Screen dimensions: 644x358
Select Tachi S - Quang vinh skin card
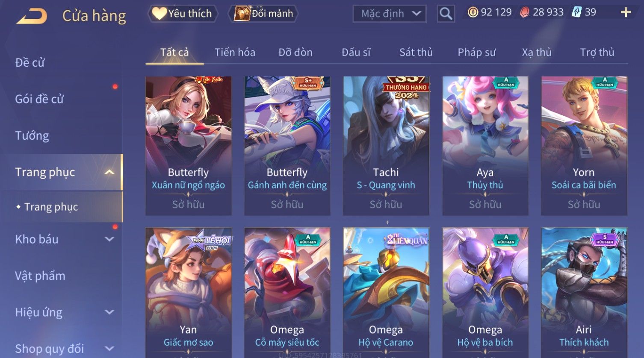386,146
